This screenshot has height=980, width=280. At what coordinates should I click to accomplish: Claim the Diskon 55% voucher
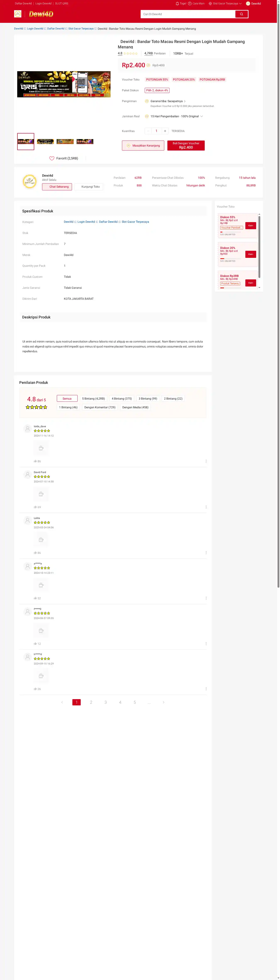click(x=250, y=226)
